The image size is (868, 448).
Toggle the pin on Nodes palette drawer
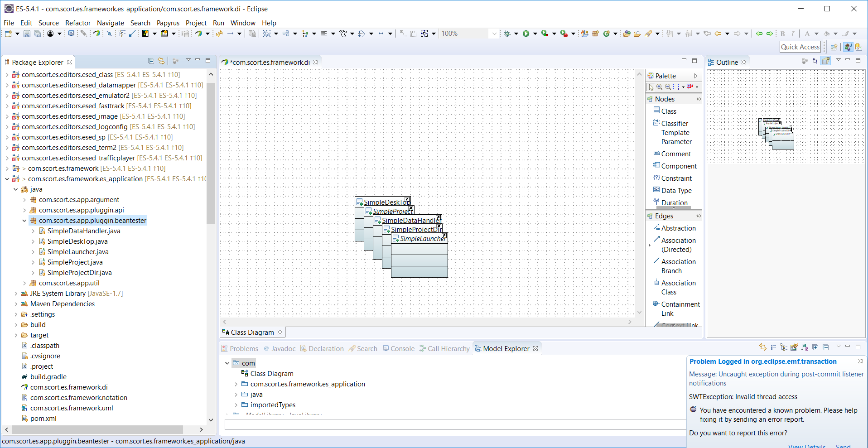pos(699,99)
